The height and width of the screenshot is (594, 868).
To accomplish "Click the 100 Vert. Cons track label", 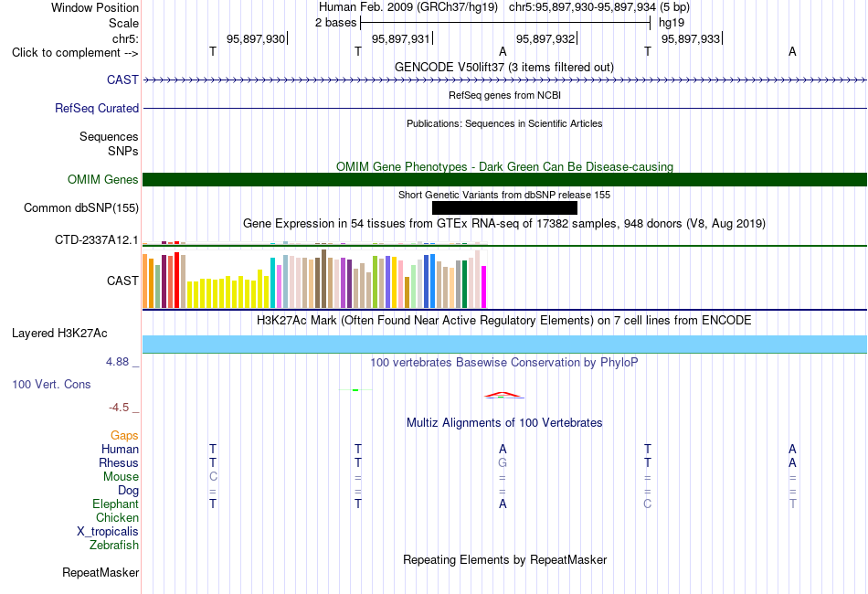I will click(x=51, y=384).
